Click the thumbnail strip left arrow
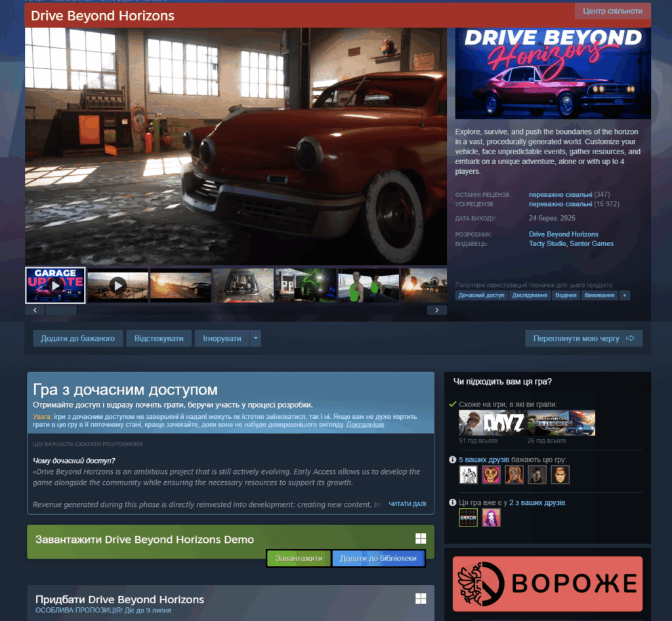Screen dimensions: 672x621 click(35, 310)
